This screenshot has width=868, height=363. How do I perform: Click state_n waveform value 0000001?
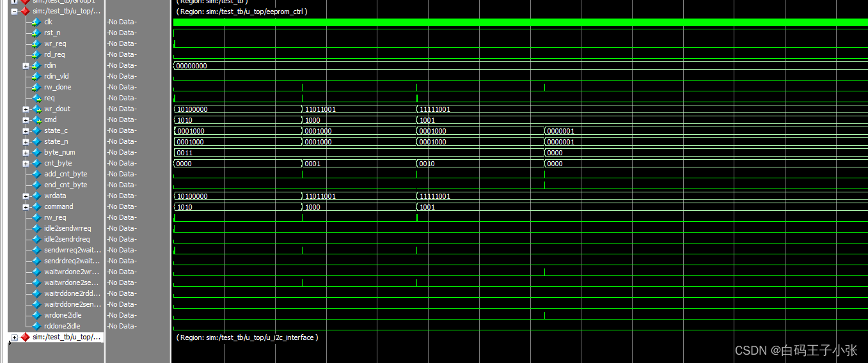click(x=561, y=142)
